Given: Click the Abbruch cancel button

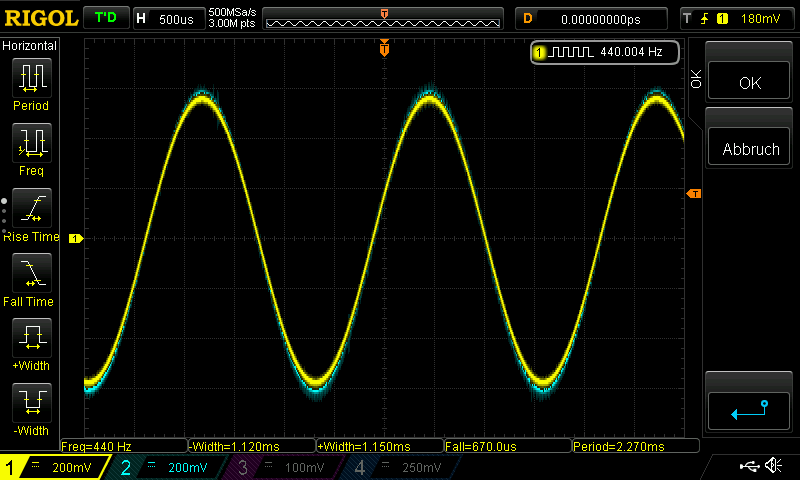Looking at the screenshot, I should [749, 148].
